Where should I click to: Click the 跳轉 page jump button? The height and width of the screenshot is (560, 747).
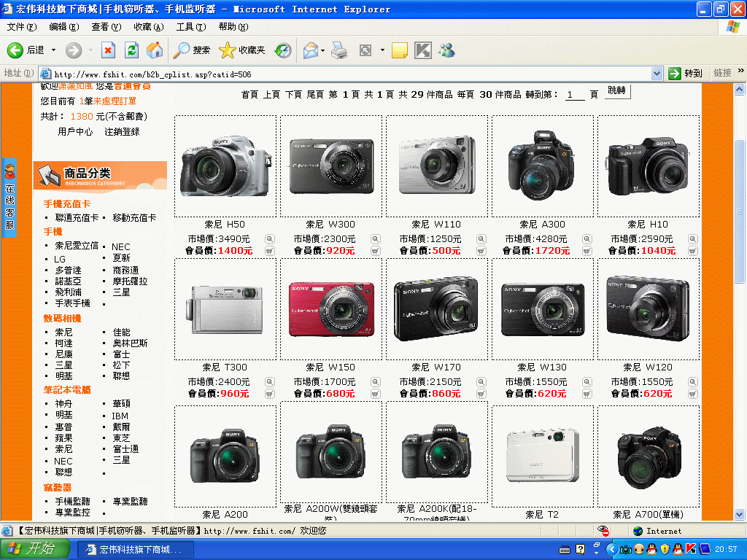[616, 91]
